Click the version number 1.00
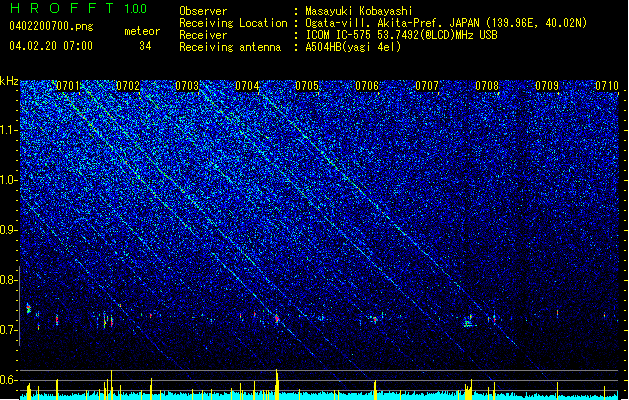The width and height of the screenshot is (629, 400). click(x=135, y=8)
